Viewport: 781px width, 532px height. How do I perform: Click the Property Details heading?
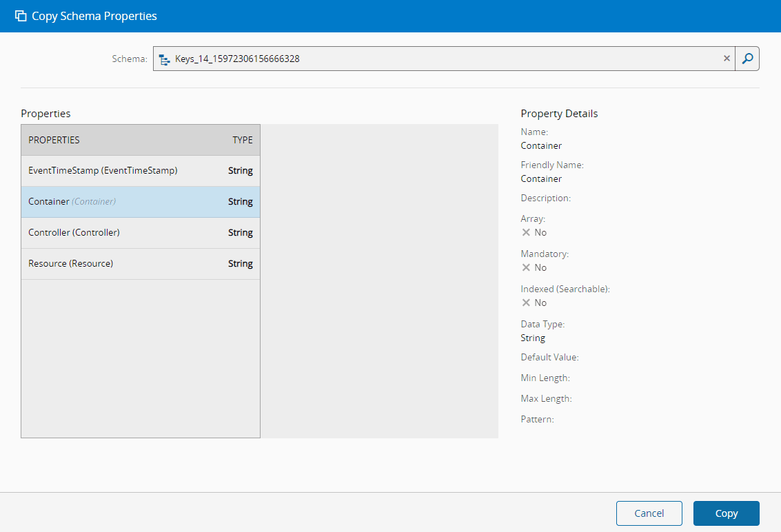[x=559, y=114]
